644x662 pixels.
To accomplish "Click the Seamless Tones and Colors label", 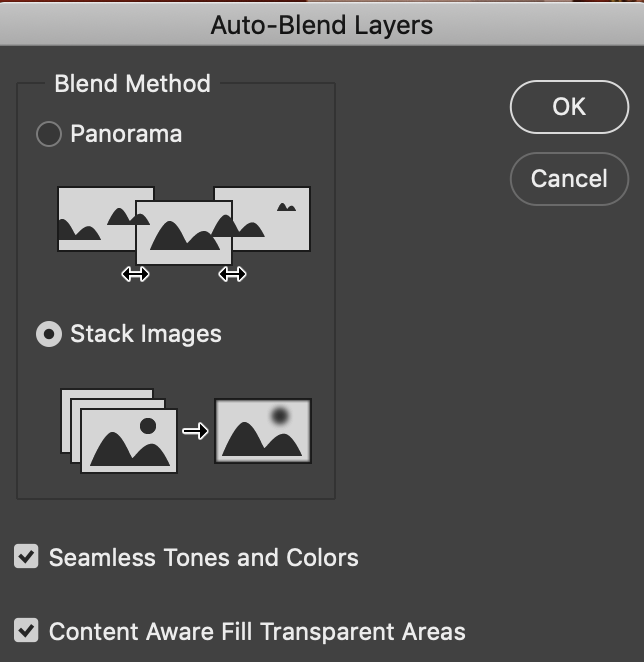I will (x=204, y=557).
